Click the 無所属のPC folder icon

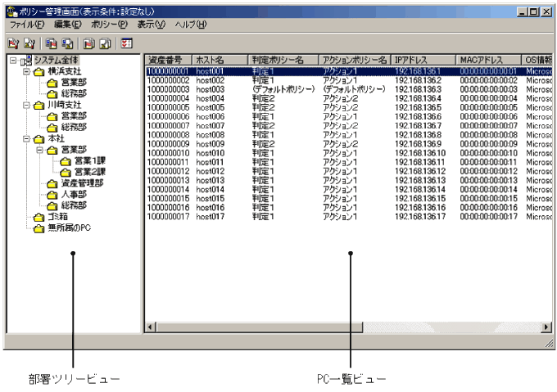(38, 229)
